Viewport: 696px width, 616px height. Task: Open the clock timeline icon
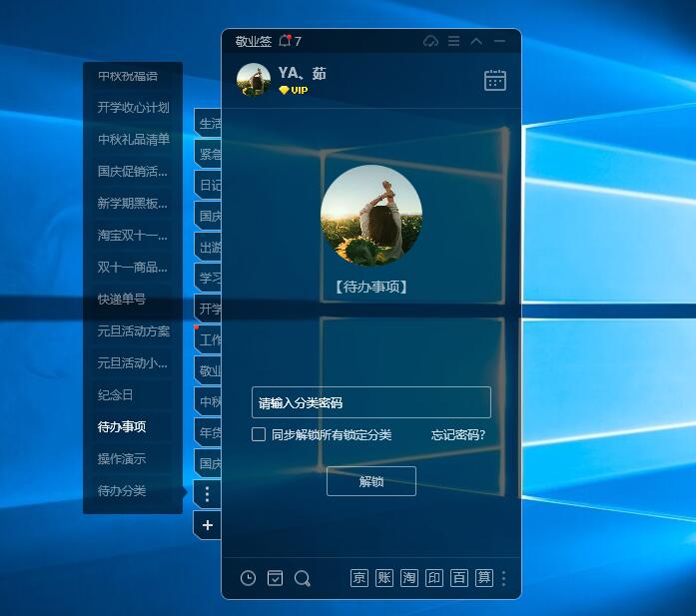248,578
